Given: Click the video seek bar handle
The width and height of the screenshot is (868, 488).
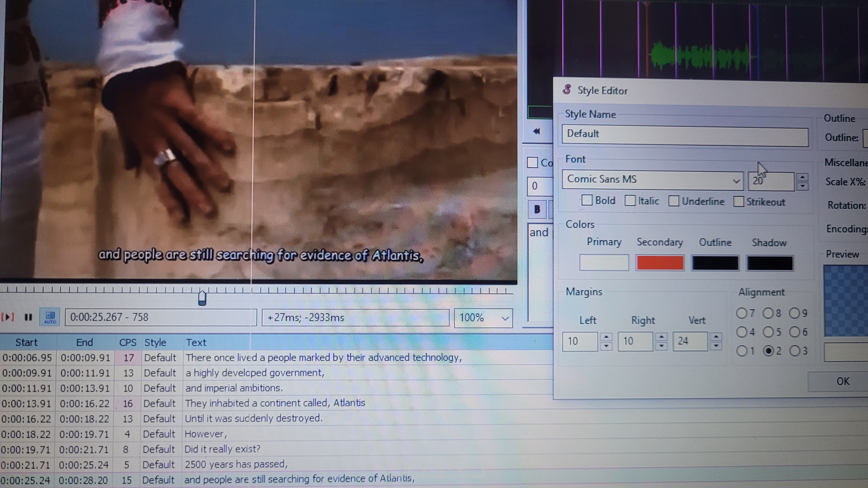Looking at the screenshot, I should pyautogui.click(x=202, y=298).
